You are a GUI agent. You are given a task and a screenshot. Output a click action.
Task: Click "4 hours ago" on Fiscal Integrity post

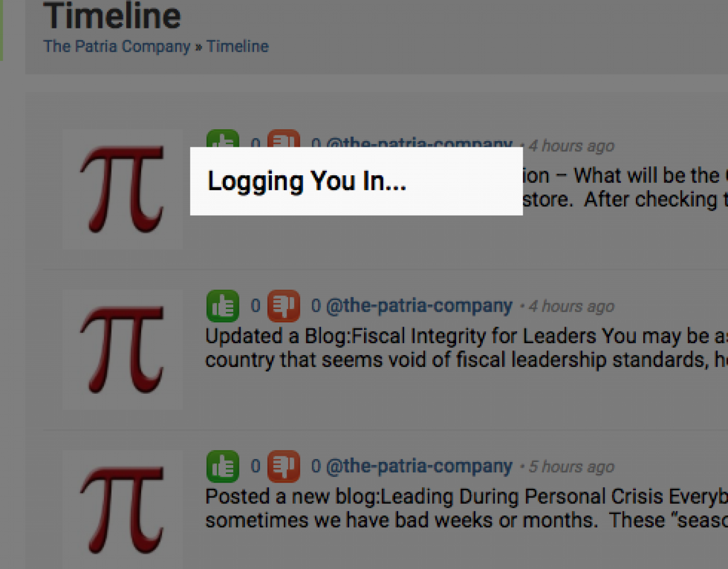pyautogui.click(x=571, y=307)
